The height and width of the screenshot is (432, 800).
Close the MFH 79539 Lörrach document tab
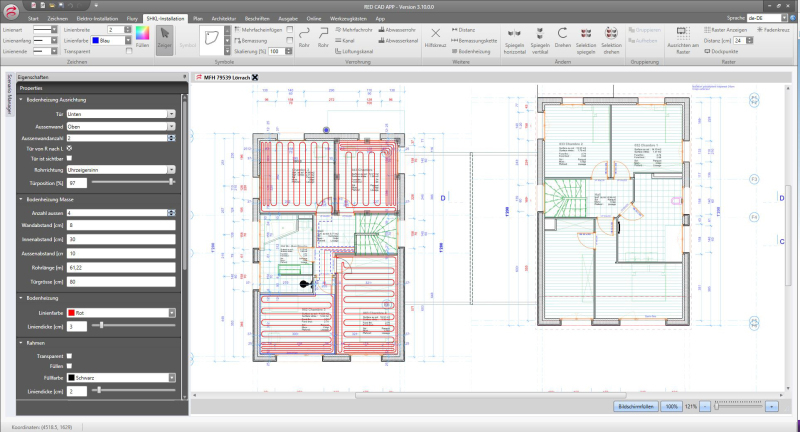255,78
